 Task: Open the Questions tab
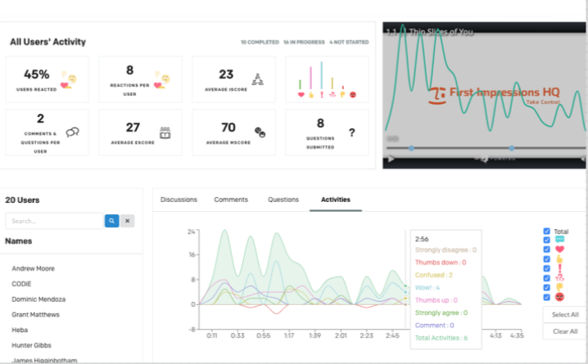[283, 199]
